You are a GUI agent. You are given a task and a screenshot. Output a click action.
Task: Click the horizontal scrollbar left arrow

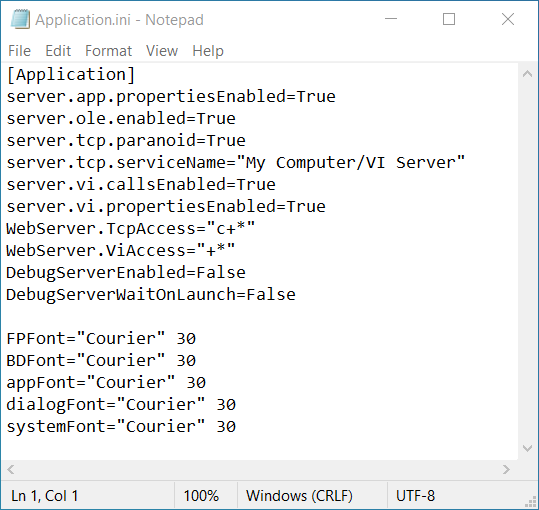pos(11,469)
